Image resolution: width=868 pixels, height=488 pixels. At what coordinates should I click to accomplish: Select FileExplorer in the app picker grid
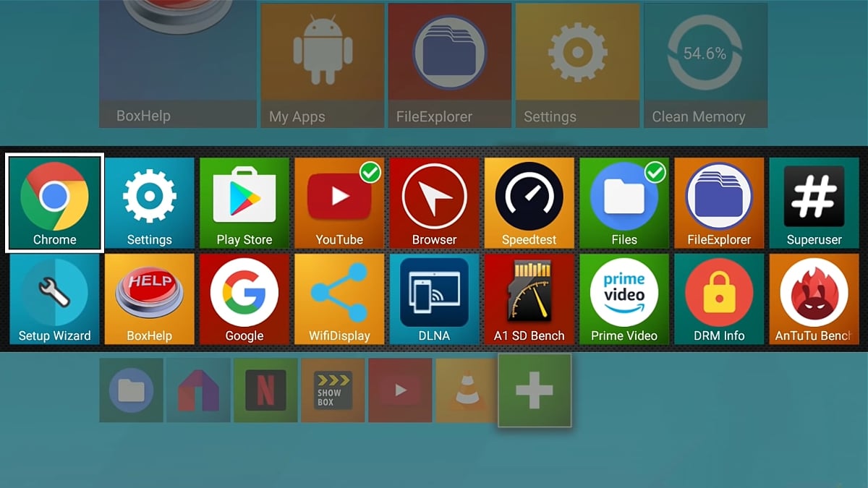[719, 203]
